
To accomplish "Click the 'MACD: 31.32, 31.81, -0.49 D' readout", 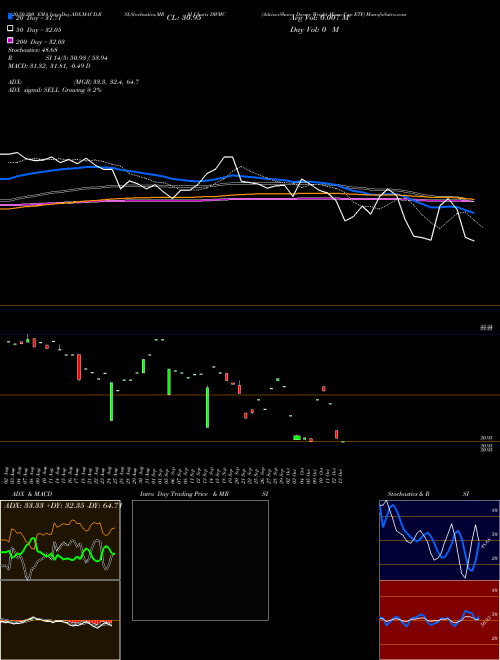I will (x=49, y=66).
